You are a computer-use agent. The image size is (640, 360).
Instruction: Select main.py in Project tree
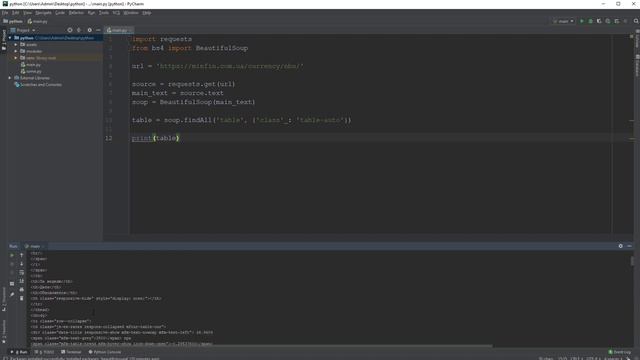[x=31, y=64]
